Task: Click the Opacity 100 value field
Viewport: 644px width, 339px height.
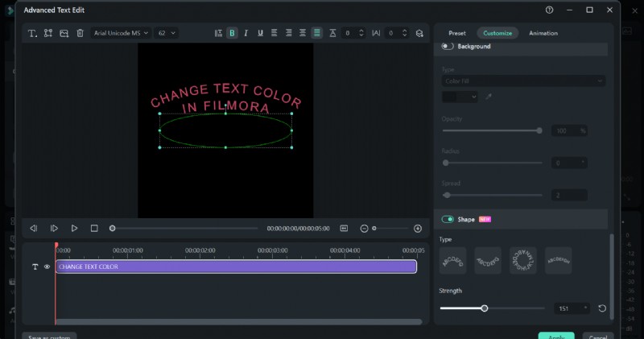Action: click(569, 130)
